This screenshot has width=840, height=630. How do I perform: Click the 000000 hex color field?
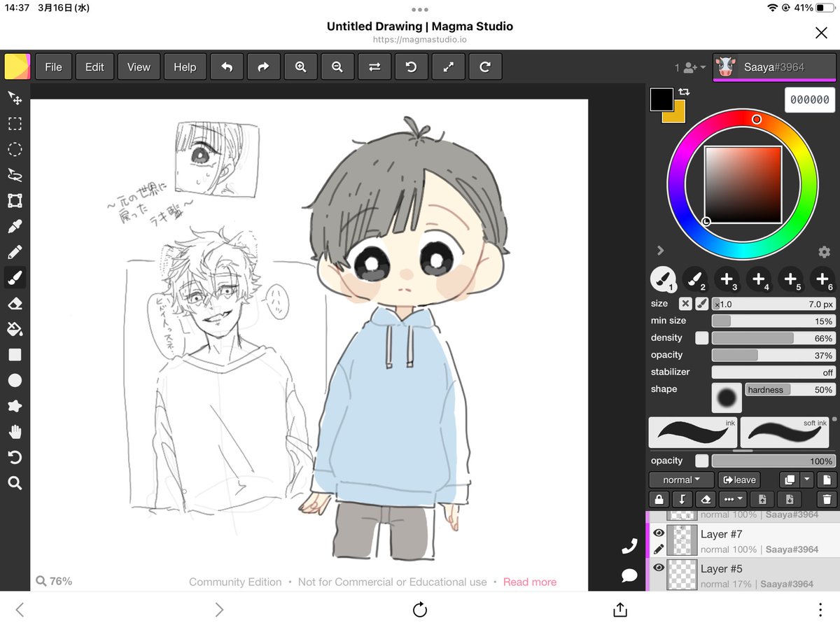point(810,99)
